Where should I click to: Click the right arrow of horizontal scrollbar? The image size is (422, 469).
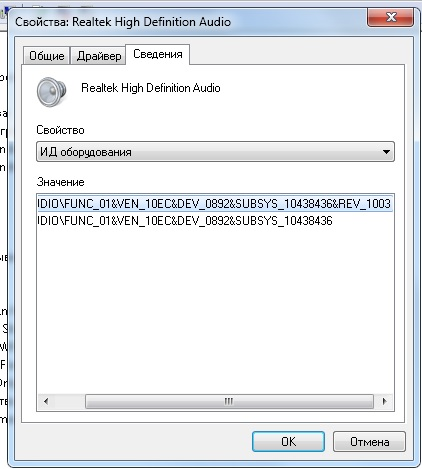point(385,401)
